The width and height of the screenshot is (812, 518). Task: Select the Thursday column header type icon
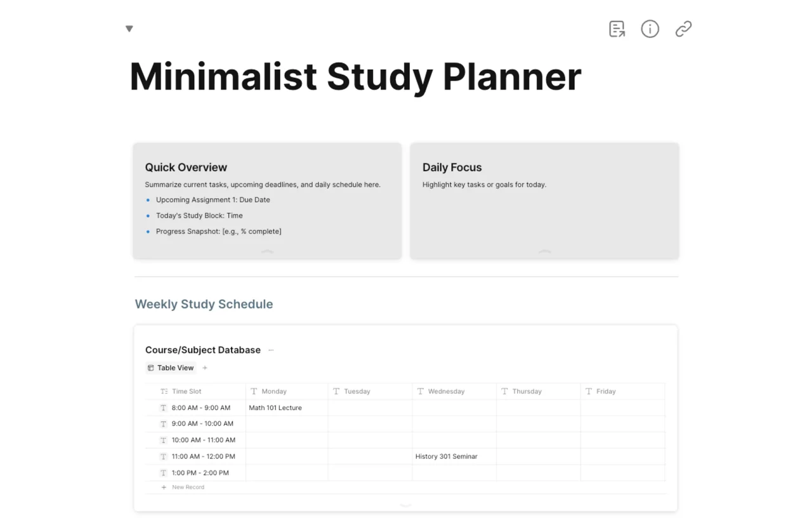(505, 391)
